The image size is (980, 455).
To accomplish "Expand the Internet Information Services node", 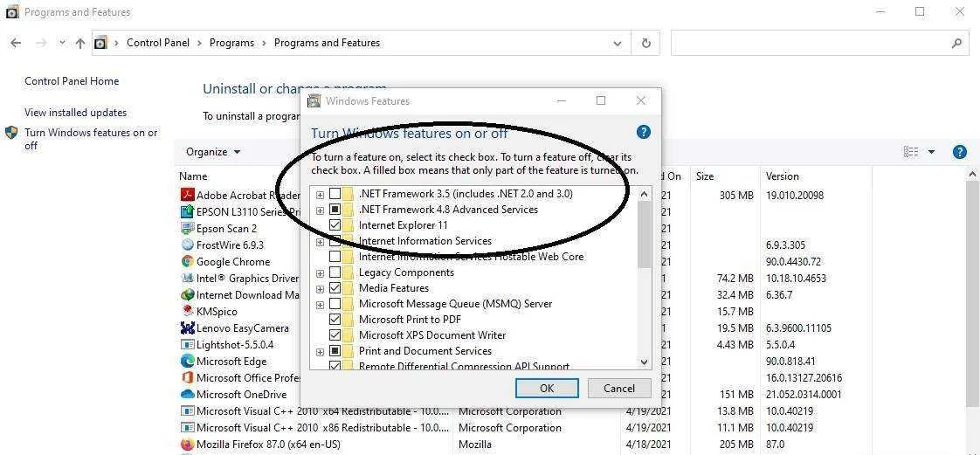I will 320,242.
